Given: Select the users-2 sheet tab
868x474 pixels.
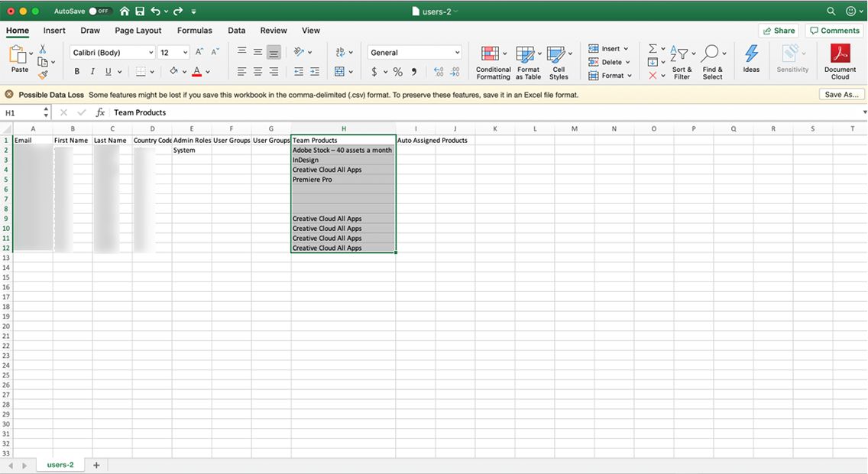Looking at the screenshot, I should click(x=60, y=465).
